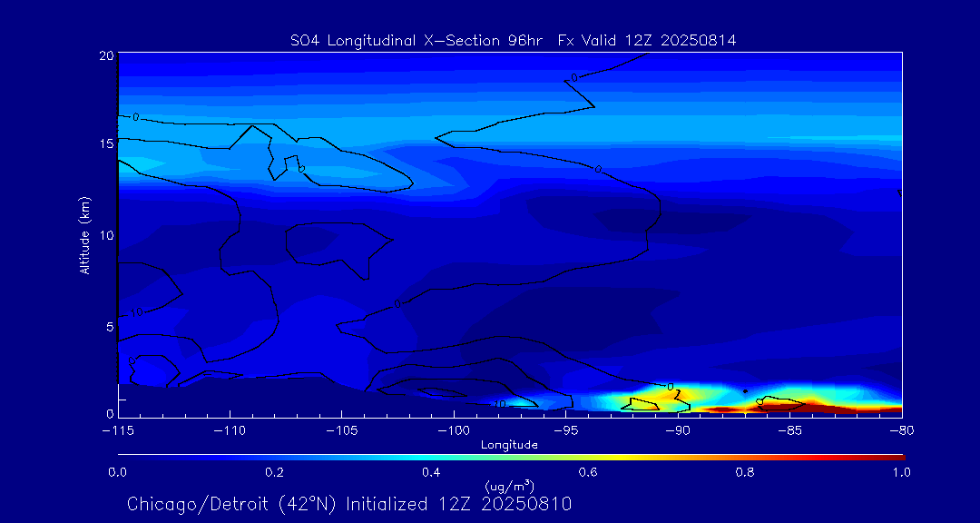Click the '20' altitude tick label
The width and height of the screenshot is (980, 523).
(x=105, y=55)
